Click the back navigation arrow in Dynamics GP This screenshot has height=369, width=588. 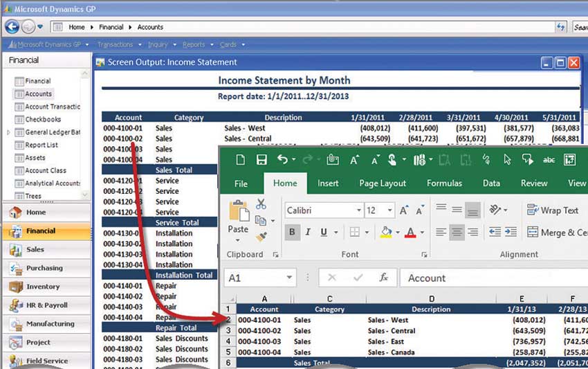pos(12,27)
